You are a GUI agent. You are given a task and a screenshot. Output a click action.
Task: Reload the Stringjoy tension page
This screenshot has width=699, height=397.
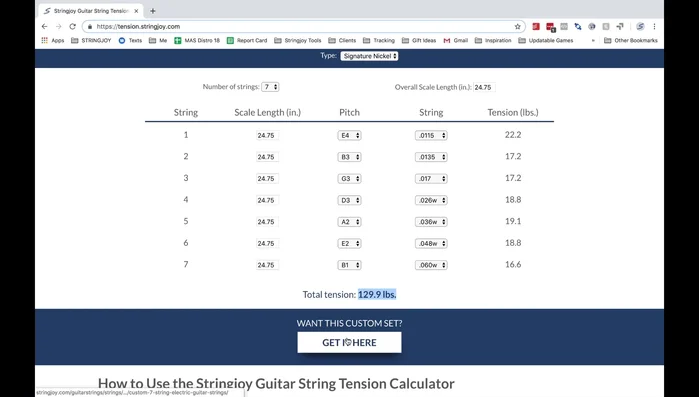click(73, 27)
